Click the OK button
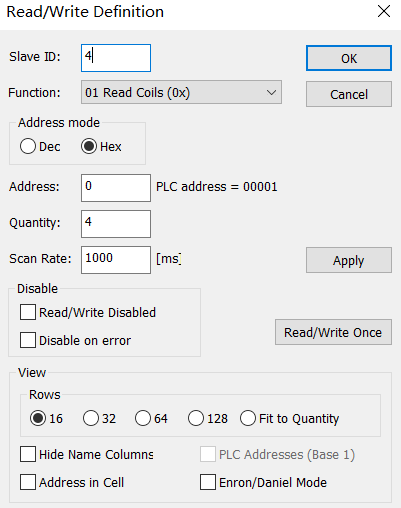This screenshot has width=401, height=508. click(x=349, y=58)
